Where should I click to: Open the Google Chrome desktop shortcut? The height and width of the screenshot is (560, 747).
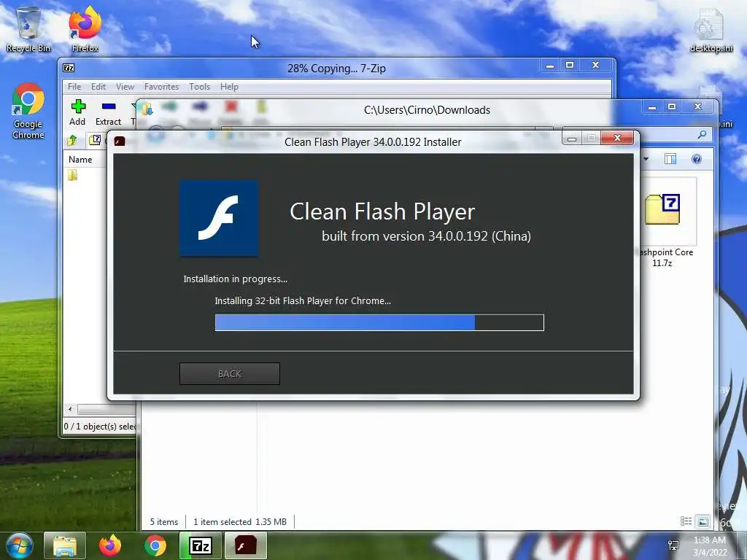click(28, 111)
